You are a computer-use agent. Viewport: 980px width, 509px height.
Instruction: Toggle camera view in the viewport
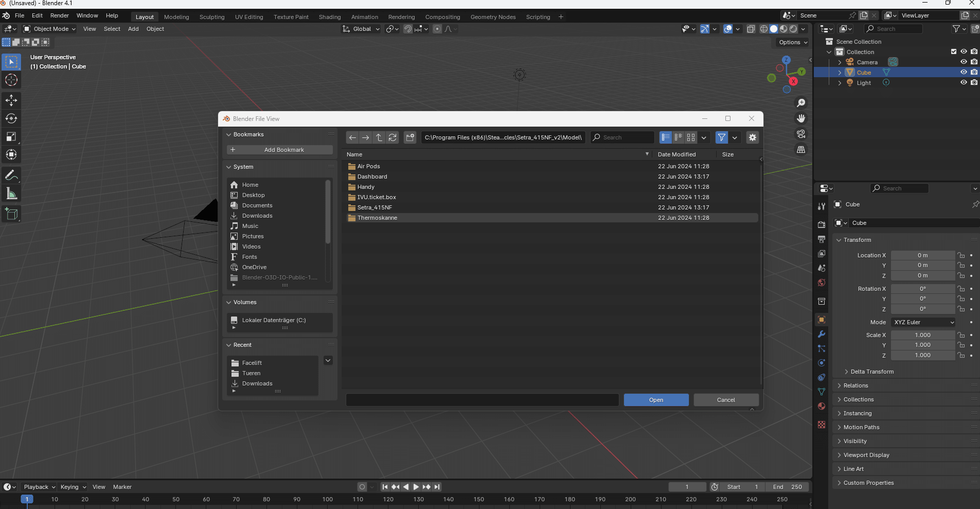pos(801,134)
